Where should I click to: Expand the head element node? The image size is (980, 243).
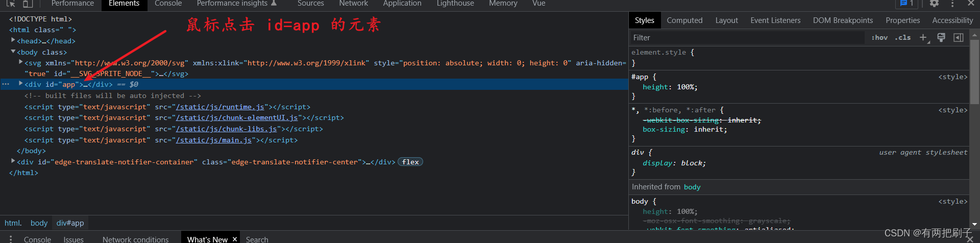pyautogui.click(x=13, y=40)
